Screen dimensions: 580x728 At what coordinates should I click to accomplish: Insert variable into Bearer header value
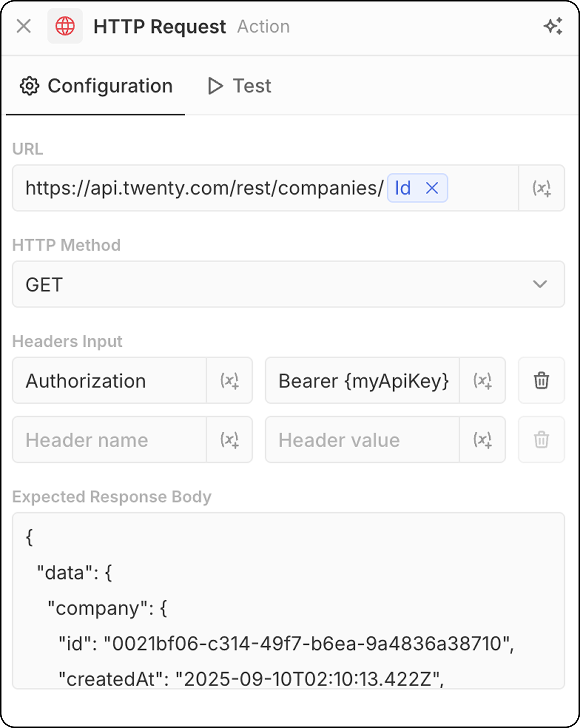[x=482, y=380]
